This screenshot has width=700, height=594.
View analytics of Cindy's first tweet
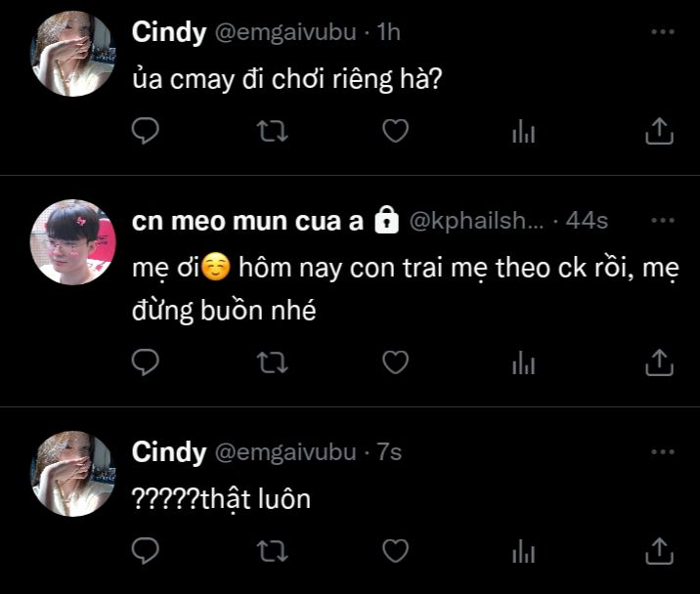pos(524,132)
